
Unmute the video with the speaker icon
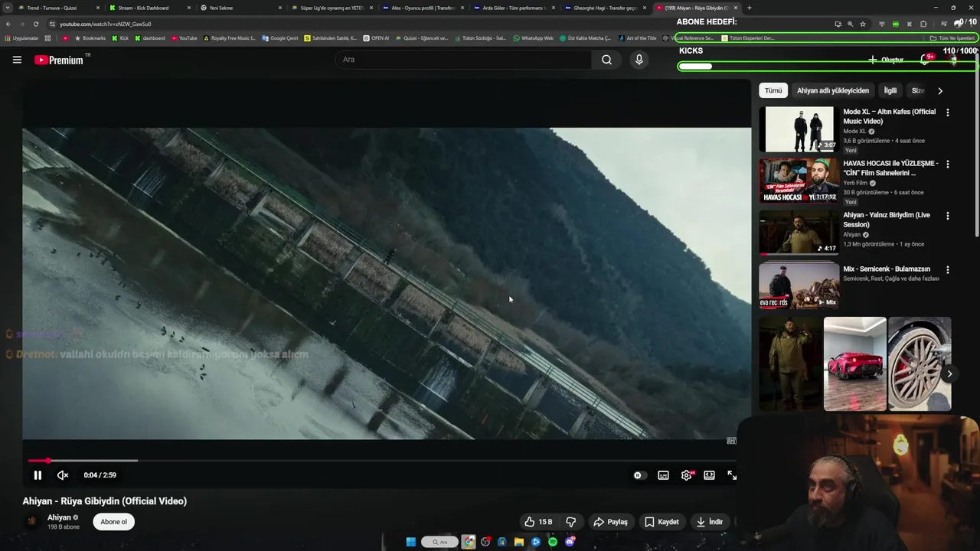pyautogui.click(x=63, y=475)
